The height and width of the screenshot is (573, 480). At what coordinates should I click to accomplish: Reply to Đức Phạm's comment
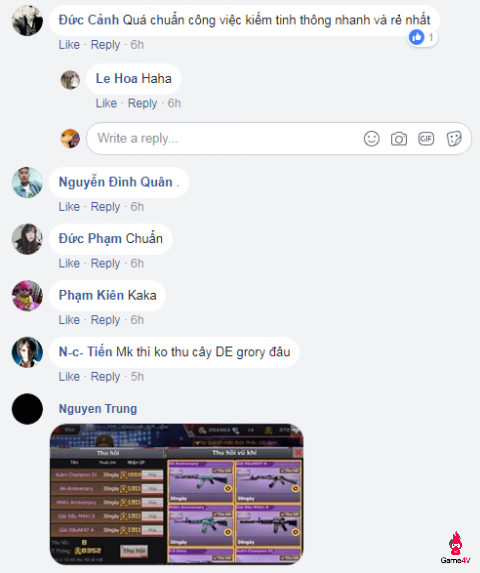pyautogui.click(x=105, y=263)
